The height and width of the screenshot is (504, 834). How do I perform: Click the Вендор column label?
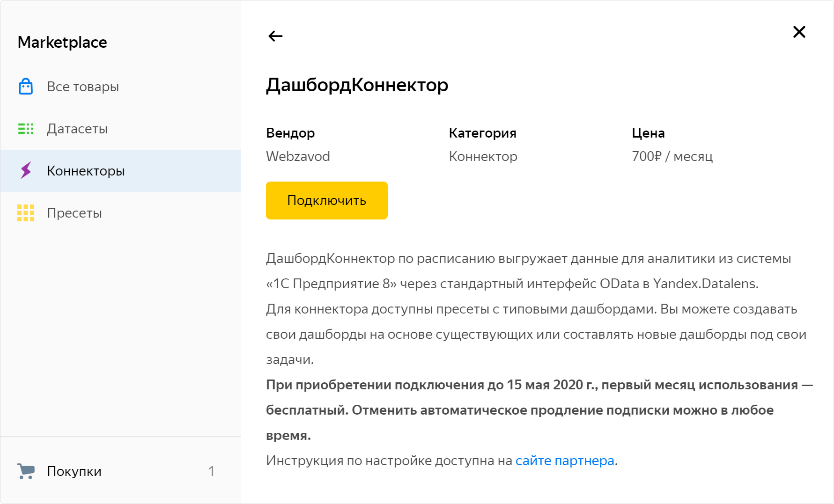290,133
